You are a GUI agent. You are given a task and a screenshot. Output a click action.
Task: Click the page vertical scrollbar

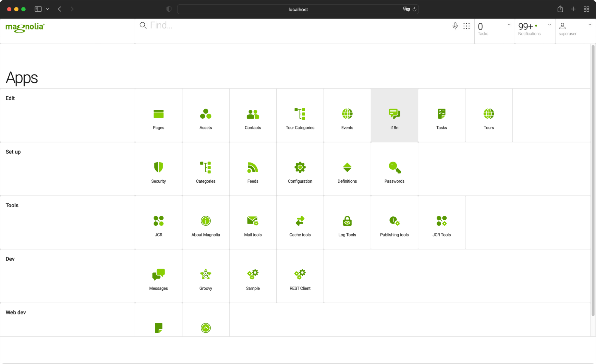[593, 179]
